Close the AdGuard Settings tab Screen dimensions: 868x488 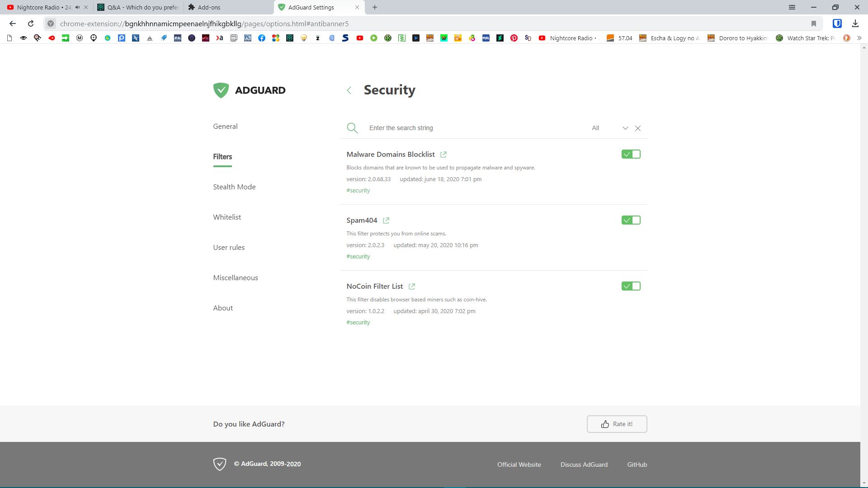pyautogui.click(x=357, y=7)
